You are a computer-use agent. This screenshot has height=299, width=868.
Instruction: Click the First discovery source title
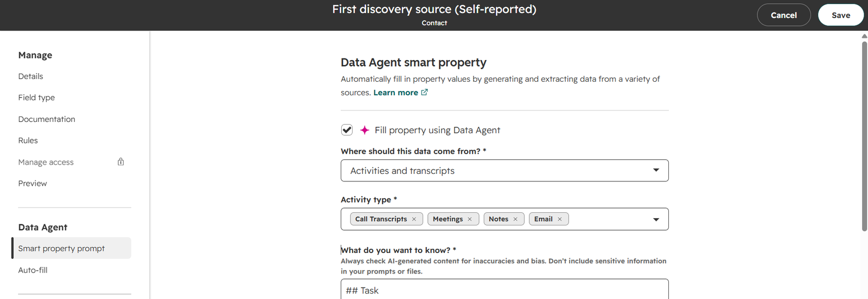pyautogui.click(x=434, y=9)
